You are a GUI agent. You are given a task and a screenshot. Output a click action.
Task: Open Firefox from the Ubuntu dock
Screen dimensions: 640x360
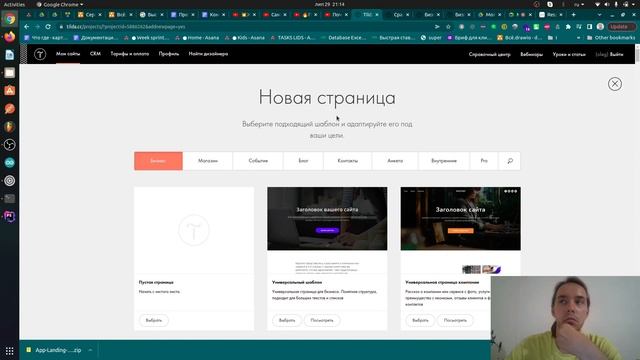point(10,37)
